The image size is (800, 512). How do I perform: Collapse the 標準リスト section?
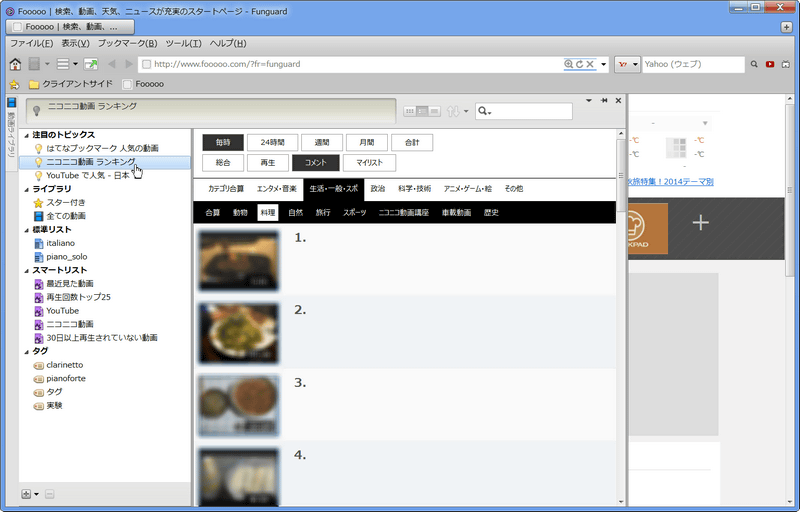click(x=27, y=230)
